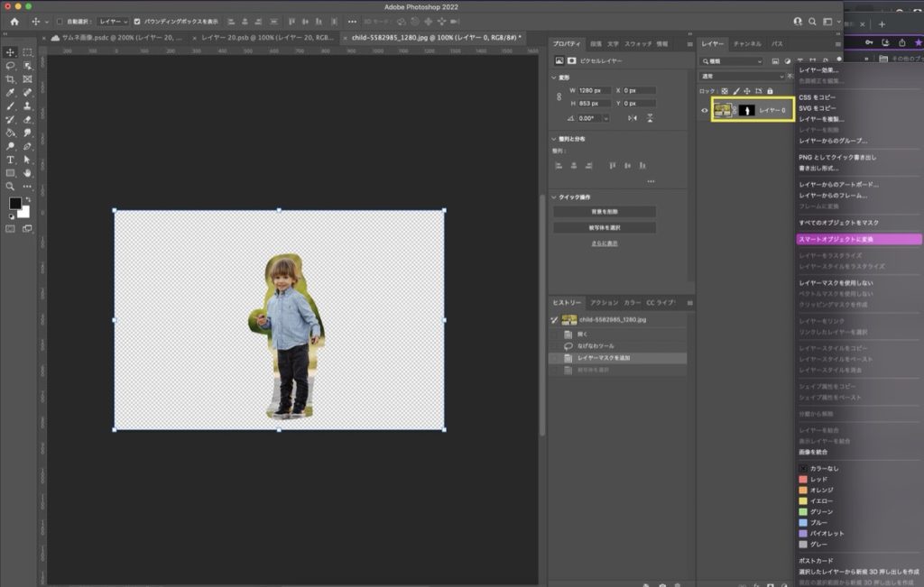Select the Hand tool
Viewport: 924px width, 587px height.
27,173
